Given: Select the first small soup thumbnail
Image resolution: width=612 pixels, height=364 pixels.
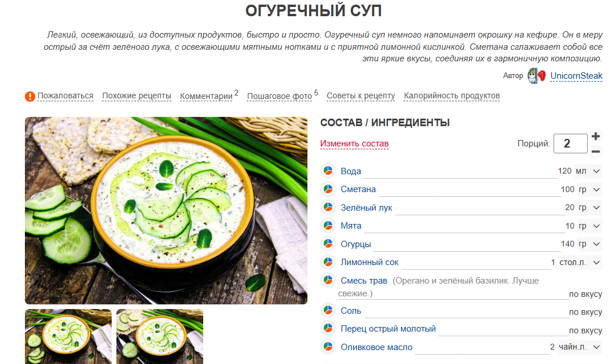Looking at the screenshot, I should pyautogui.click(x=68, y=336).
